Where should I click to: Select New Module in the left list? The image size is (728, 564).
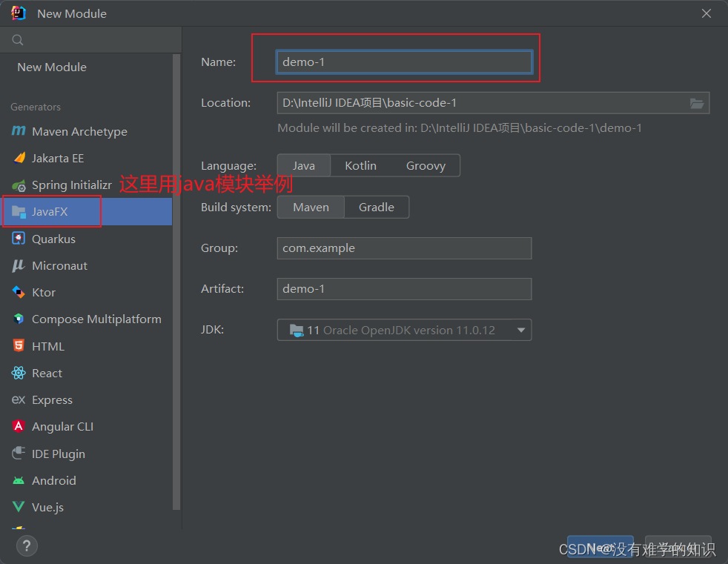click(52, 67)
